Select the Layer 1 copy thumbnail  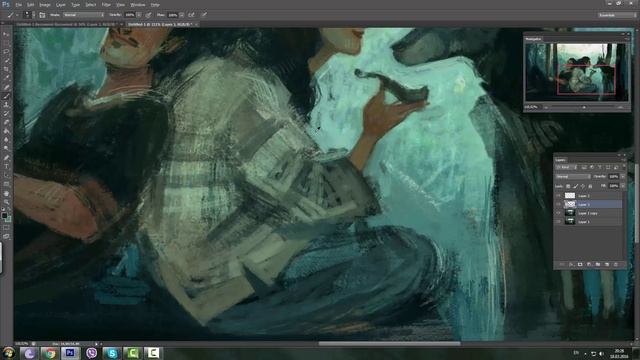click(x=570, y=213)
